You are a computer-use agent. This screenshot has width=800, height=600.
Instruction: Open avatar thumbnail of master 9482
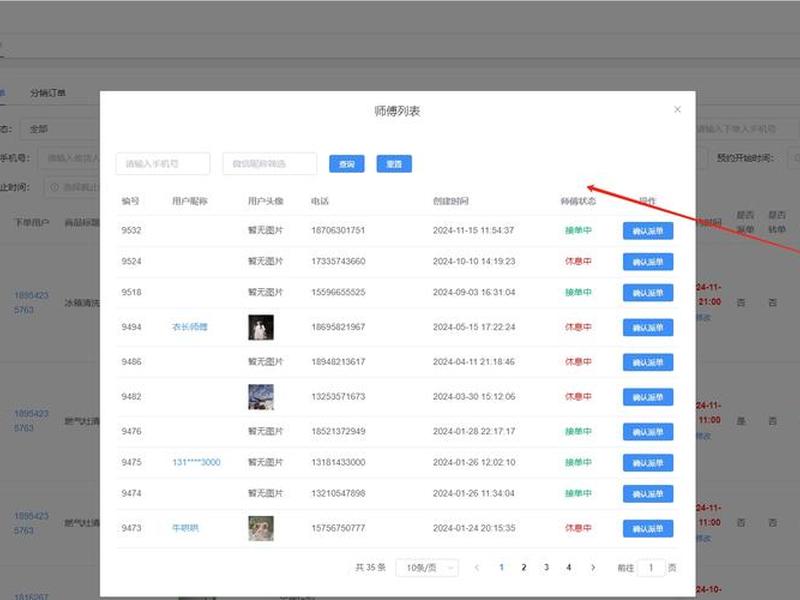[x=261, y=397]
